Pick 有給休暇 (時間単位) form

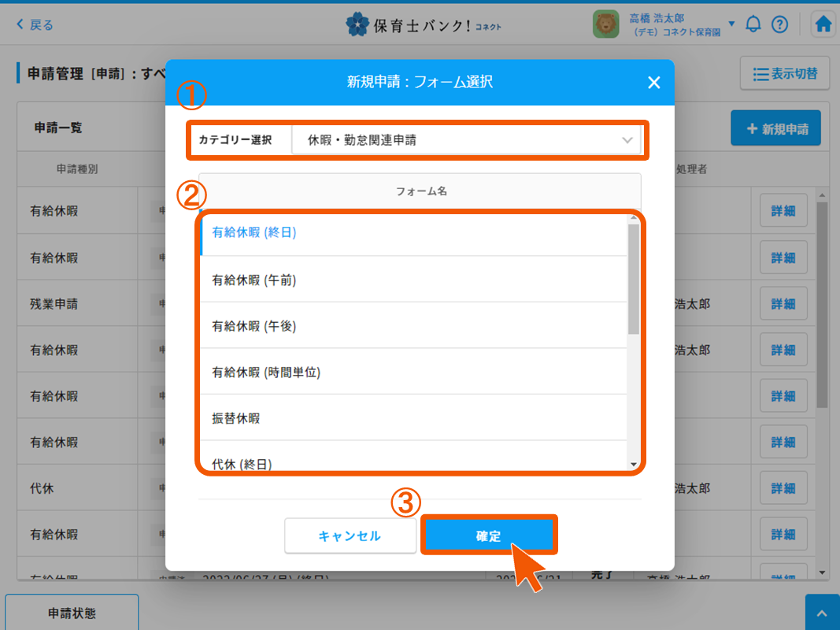click(x=413, y=372)
